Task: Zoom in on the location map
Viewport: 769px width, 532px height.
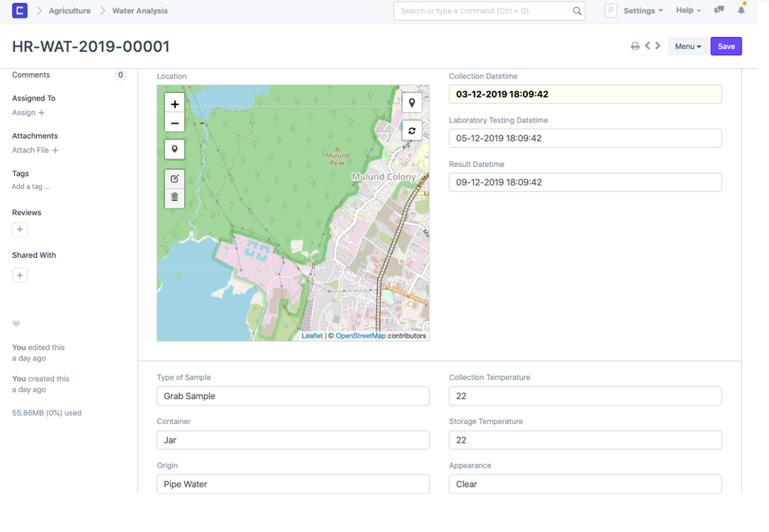Action: point(175,104)
